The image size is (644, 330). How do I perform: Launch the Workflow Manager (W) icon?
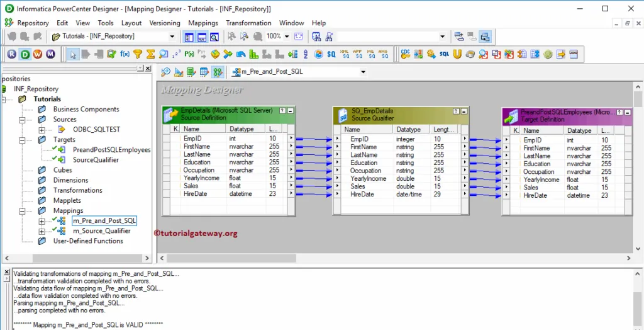(38, 55)
